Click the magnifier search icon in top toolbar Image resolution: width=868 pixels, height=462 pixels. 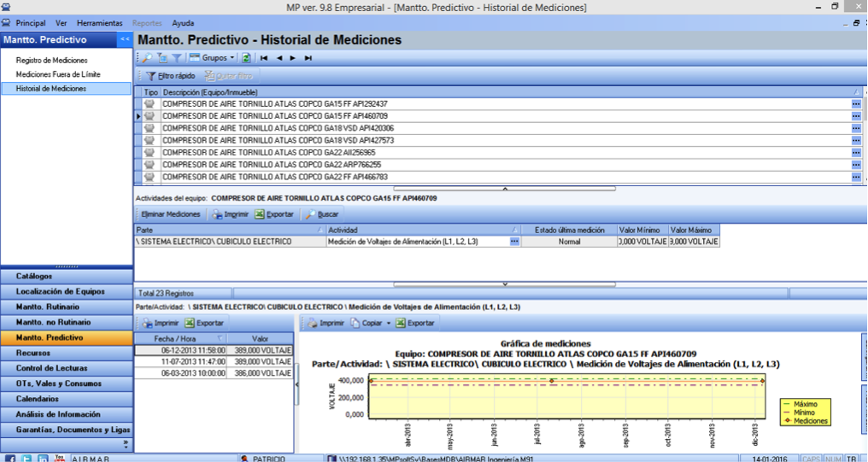click(x=147, y=57)
